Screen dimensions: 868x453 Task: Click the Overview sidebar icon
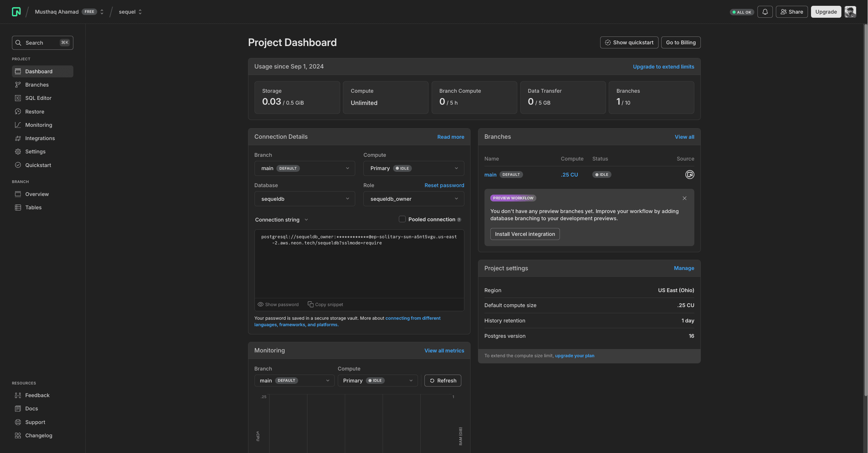pyautogui.click(x=18, y=194)
